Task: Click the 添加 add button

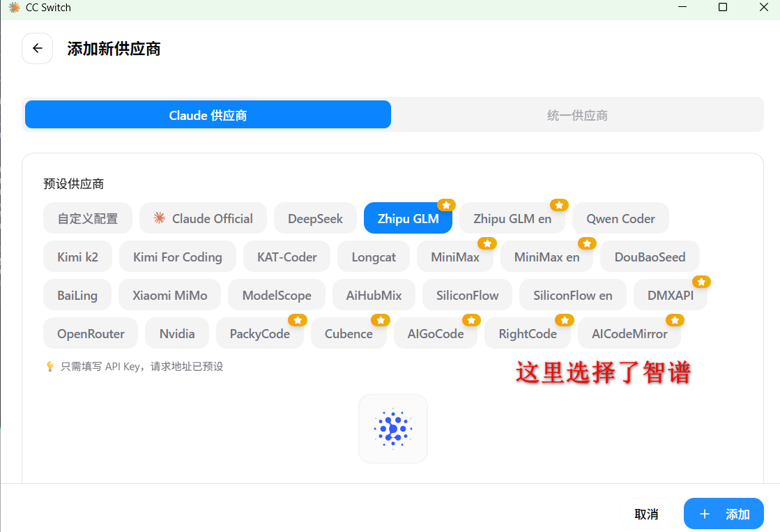Action: tap(724, 514)
